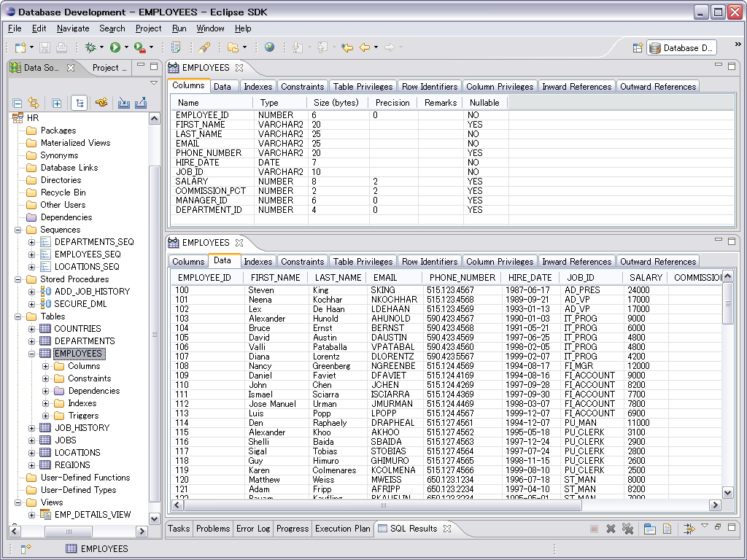Toggle the hierarchical layout tree button
The height and width of the screenshot is (560, 747).
click(79, 103)
